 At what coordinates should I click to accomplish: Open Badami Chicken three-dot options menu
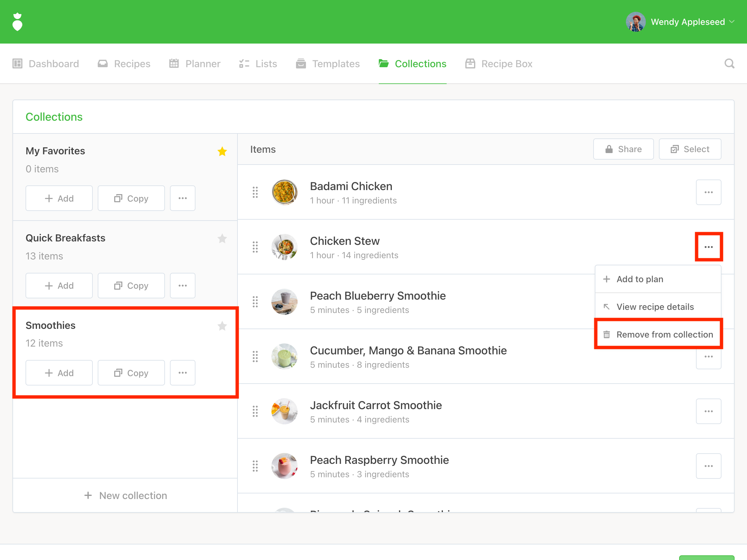click(x=708, y=192)
